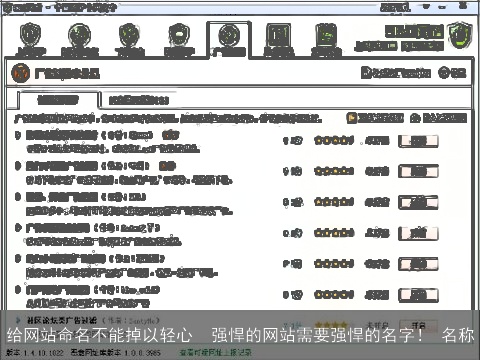Click 开启 button for 社区论坛类广告过滤

[x=418, y=325]
